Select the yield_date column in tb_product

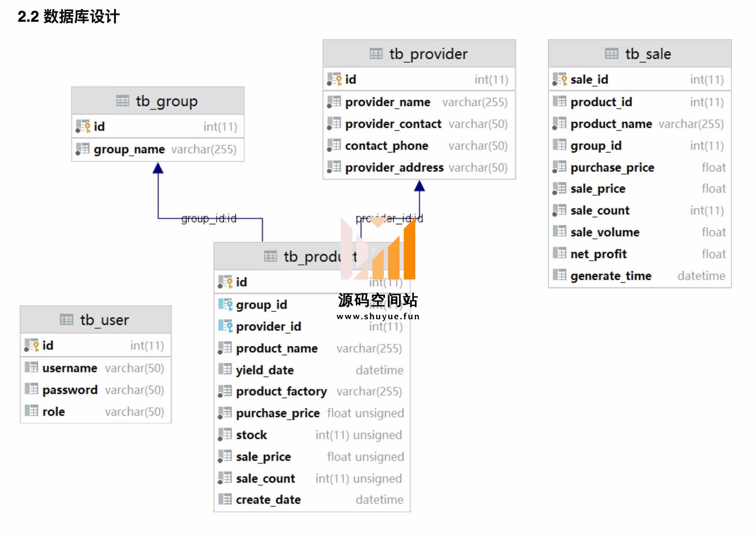(x=312, y=370)
